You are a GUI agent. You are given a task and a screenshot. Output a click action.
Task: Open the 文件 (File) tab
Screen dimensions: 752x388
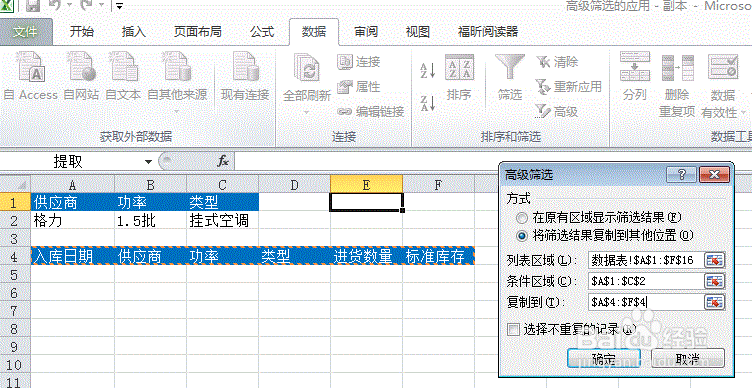pyautogui.click(x=25, y=32)
